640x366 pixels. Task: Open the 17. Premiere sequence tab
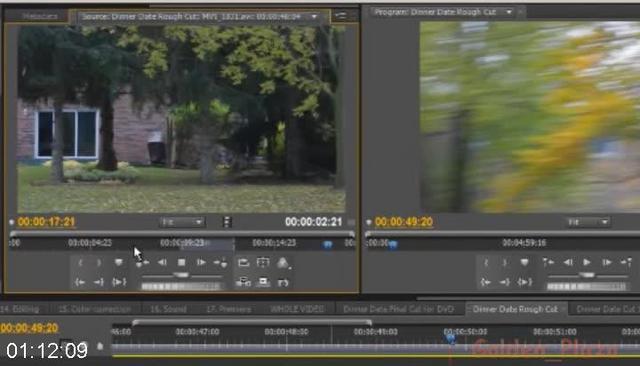(x=229, y=309)
